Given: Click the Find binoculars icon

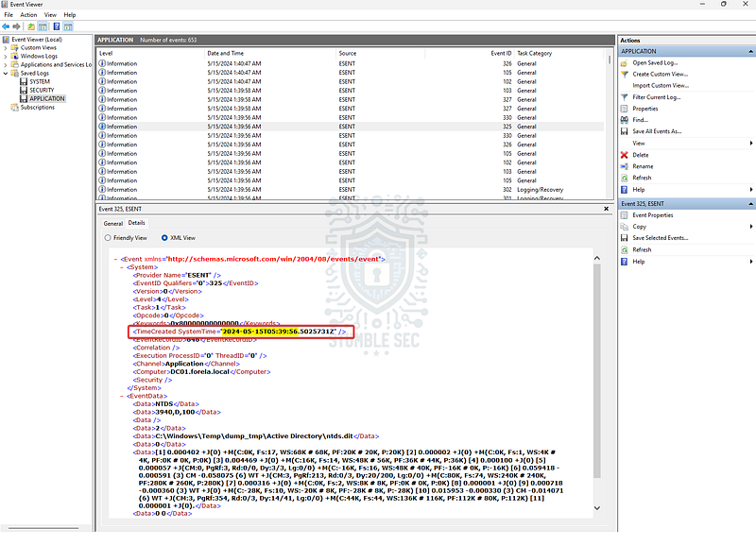Looking at the screenshot, I should [624, 120].
